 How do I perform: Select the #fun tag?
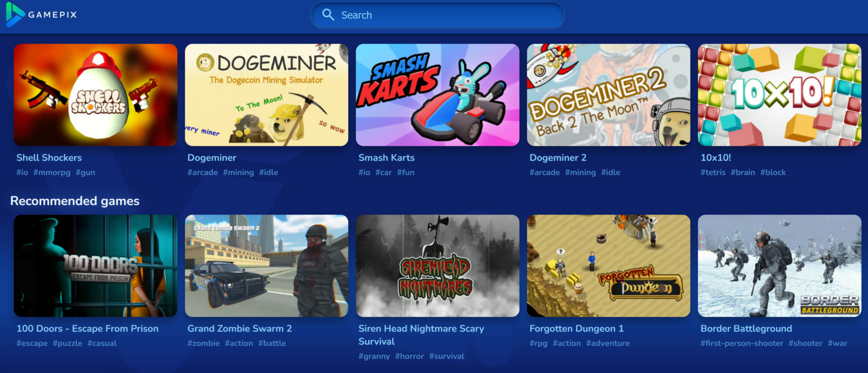point(406,172)
